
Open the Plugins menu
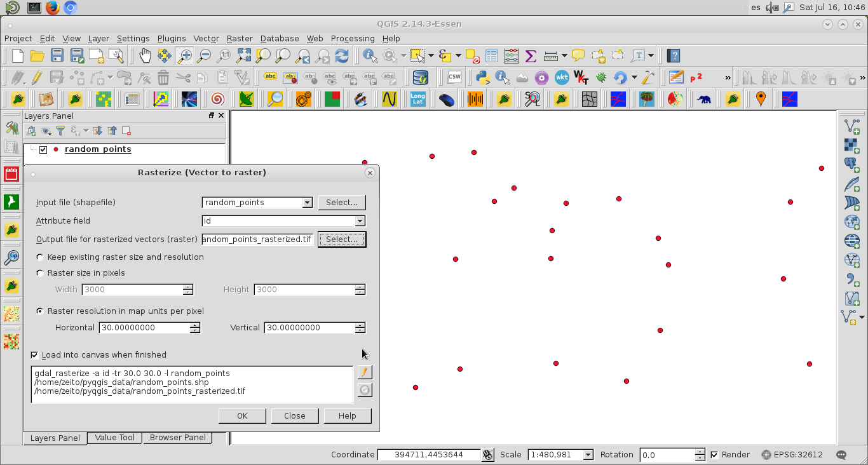click(x=172, y=39)
